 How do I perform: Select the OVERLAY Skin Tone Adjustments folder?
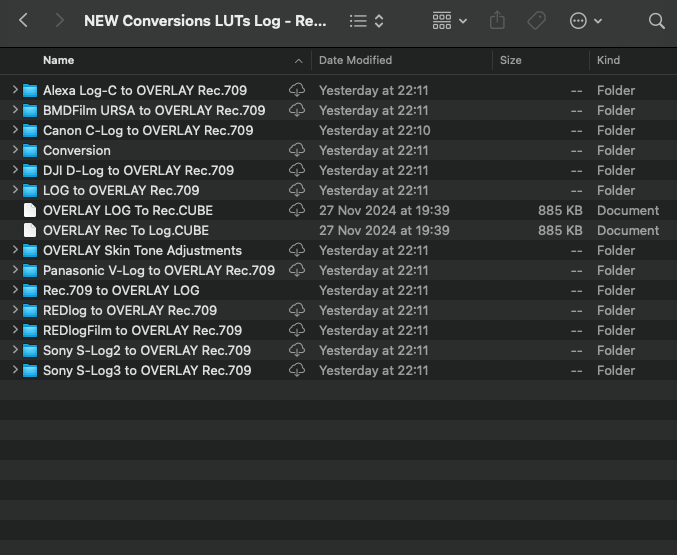point(142,250)
